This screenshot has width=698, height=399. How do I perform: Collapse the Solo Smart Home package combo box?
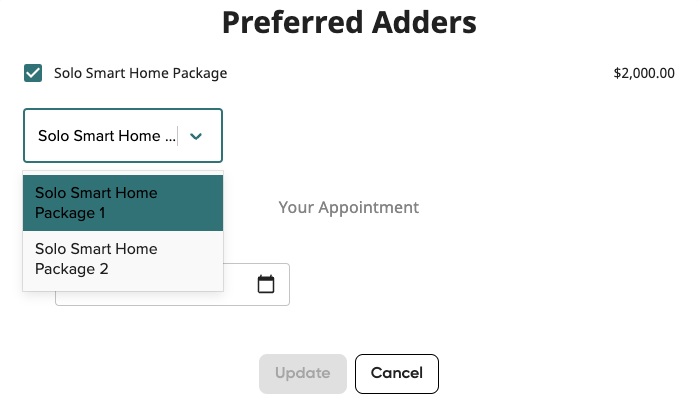123,135
